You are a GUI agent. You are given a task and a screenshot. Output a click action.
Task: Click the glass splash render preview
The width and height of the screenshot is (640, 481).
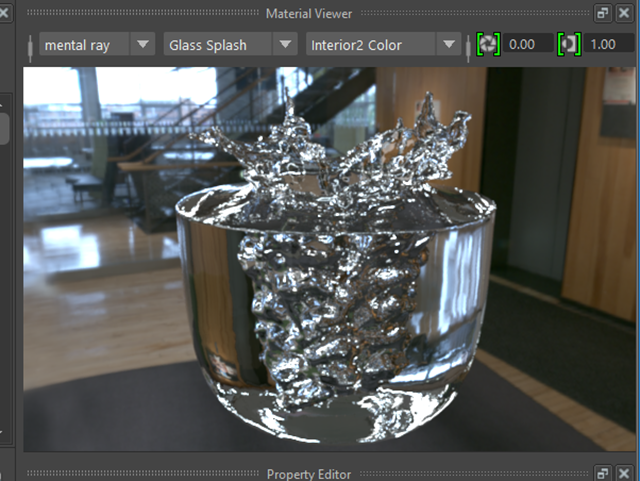(x=329, y=259)
